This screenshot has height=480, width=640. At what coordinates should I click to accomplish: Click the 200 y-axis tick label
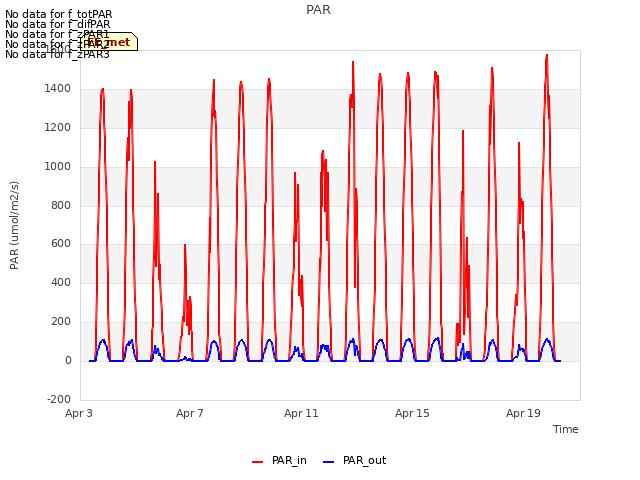click(61, 322)
